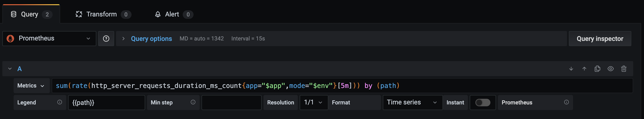Image resolution: width=644 pixels, height=119 pixels.
Task: Move query A up with the arrow icon
Action: point(584,69)
